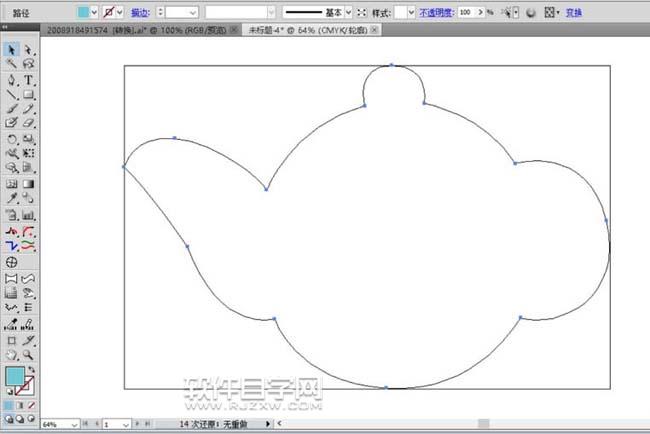Choose the Eraser tool
Image resolution: width=650 pixels, height=434 pixels.
point(28,123)
